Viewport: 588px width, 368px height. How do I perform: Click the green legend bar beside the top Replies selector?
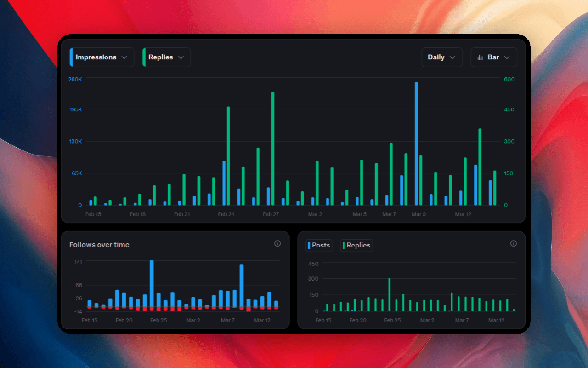(144, 57)
